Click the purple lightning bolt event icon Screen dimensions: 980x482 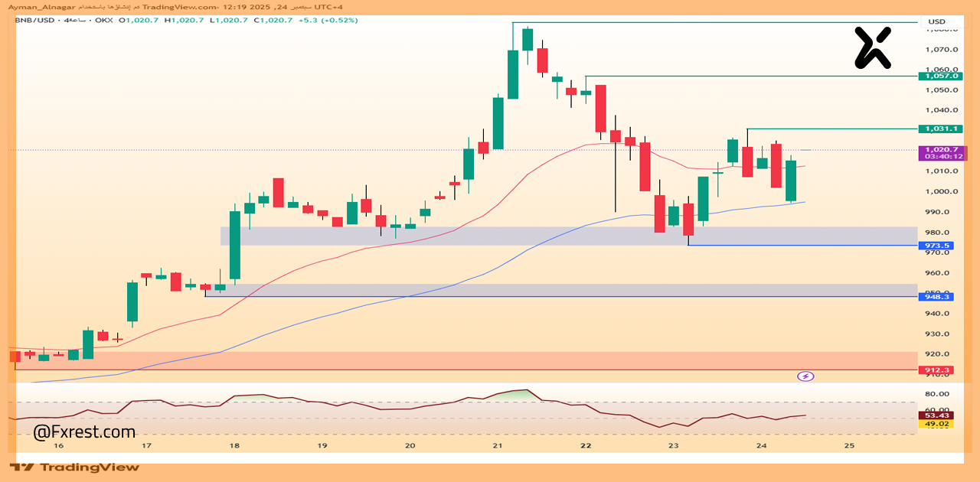805,376
